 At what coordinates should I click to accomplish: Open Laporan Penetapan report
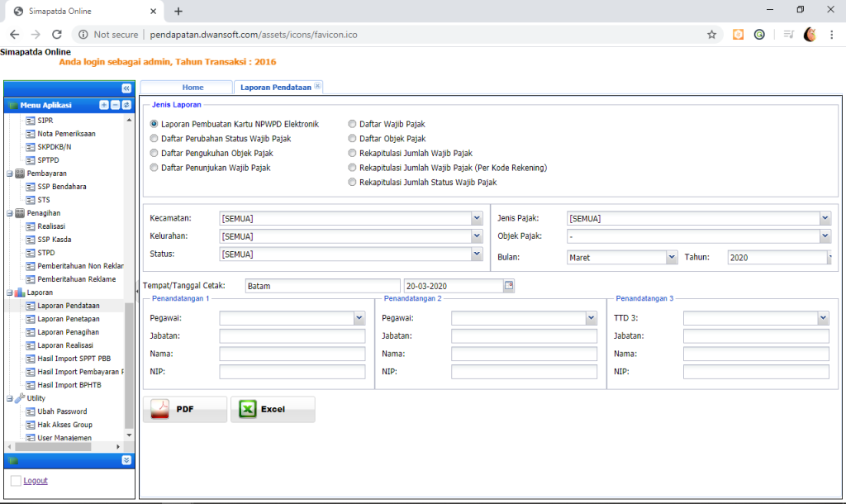click(x=69, y=319)
